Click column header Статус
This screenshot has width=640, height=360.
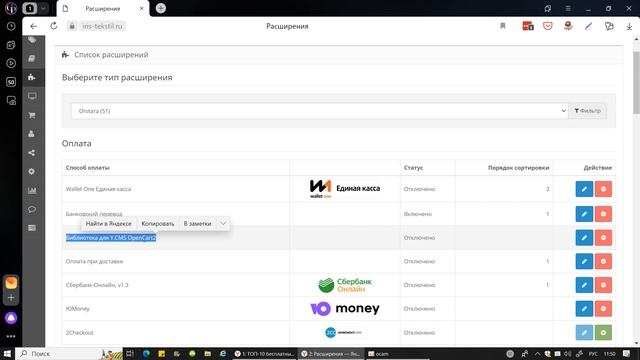point(413,168)
